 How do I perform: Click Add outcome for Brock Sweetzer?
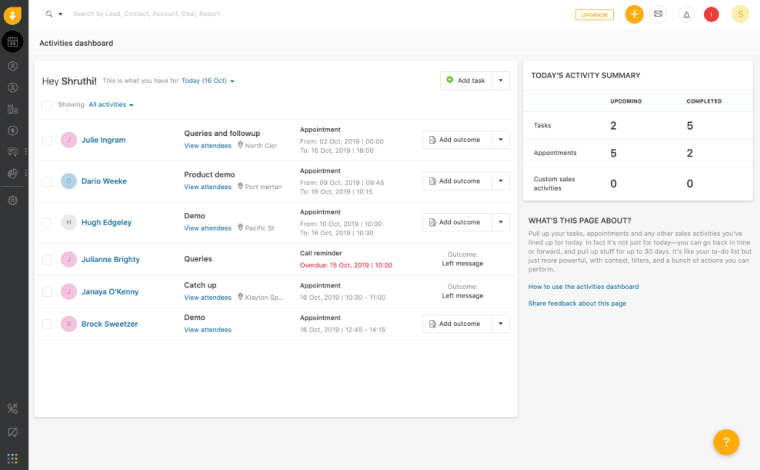point(454,324)
